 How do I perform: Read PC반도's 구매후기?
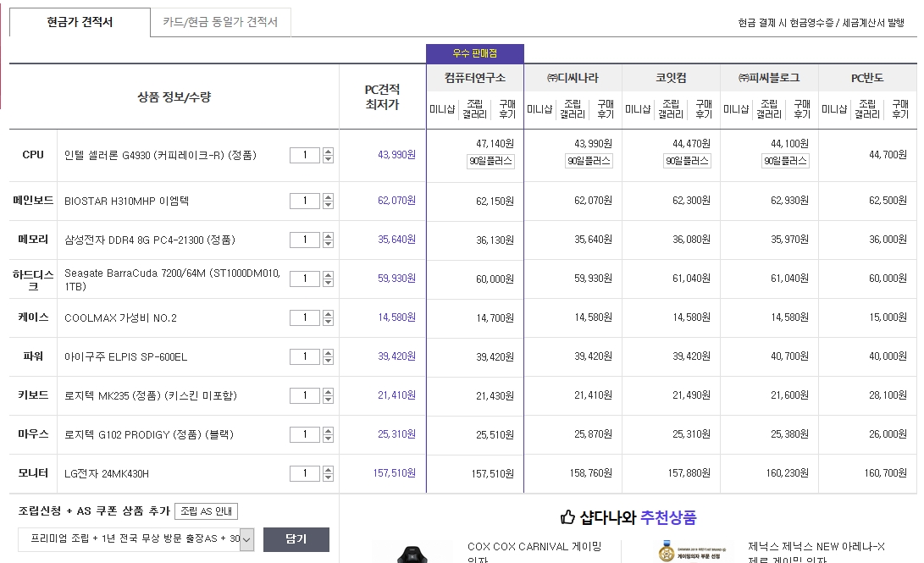[x=900, y=109]
